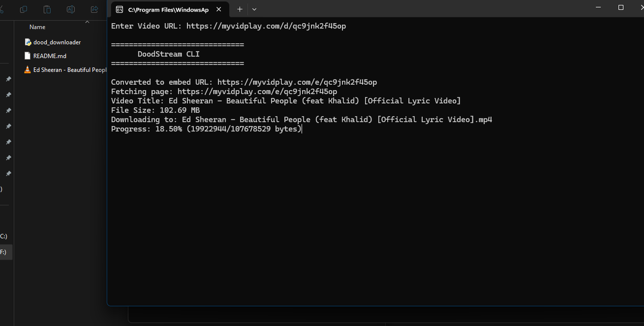Open a new terminal tab with plus

tap(240, 9)
